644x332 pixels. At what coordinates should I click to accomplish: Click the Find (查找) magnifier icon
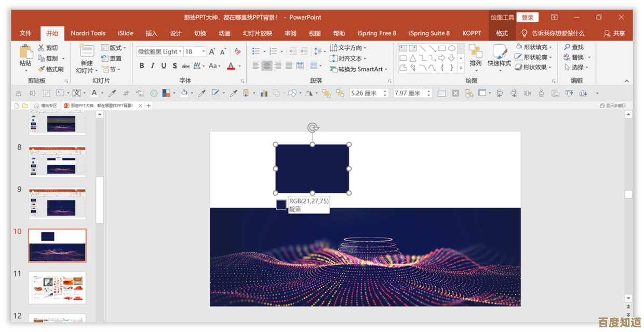[x=567, y=47]
